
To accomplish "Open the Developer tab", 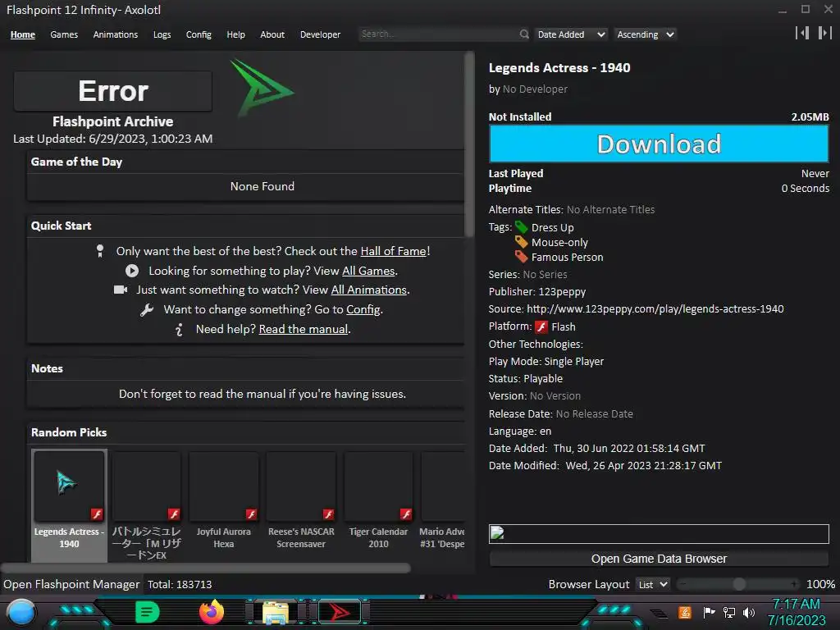I will [x=321, y=34].
